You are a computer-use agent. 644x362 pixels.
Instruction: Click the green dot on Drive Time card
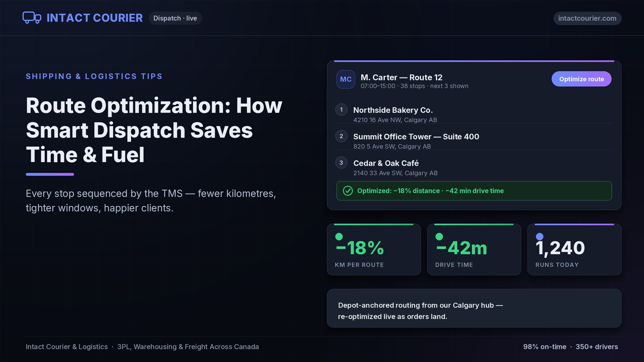click(439, 237)
